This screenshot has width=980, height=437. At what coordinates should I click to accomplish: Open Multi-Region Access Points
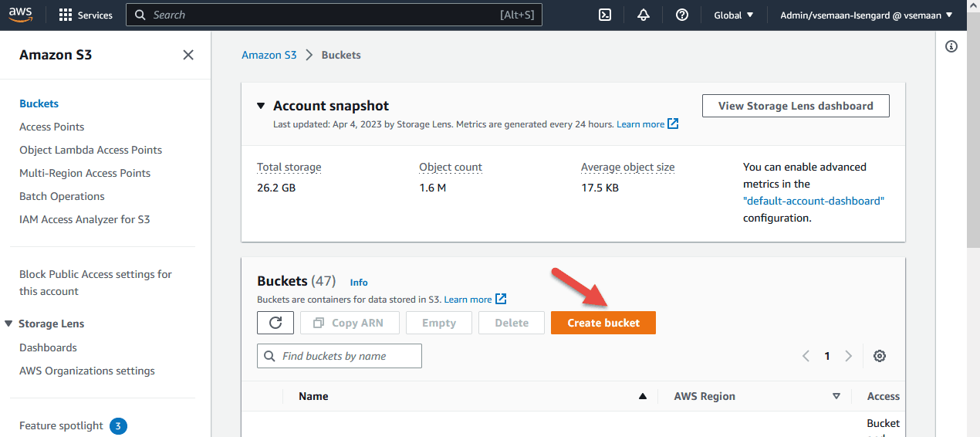coord(85,173)
